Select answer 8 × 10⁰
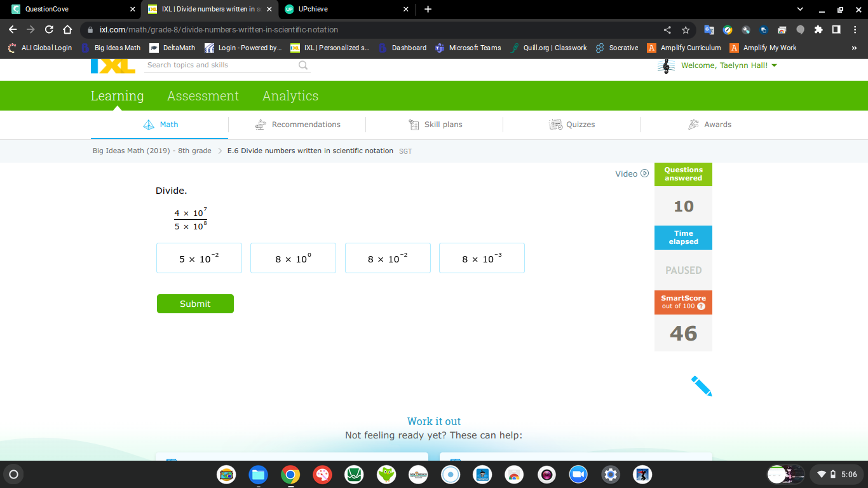Viewport: 868px width, 488px height. click(x=293, y=258)
